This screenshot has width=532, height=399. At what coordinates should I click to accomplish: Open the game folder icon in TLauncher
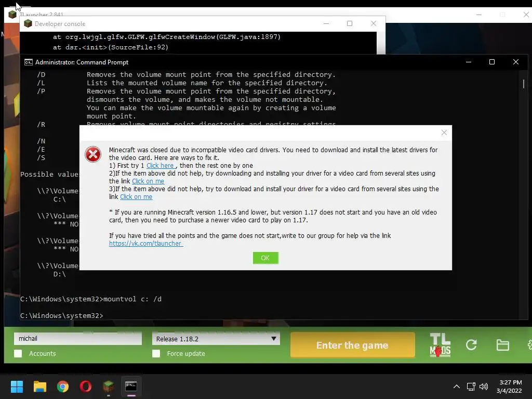[x=502, y=345]
